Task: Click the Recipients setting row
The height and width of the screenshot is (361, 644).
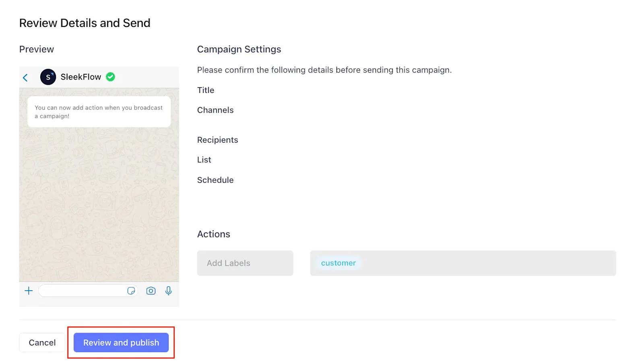Action: [217, 139]
